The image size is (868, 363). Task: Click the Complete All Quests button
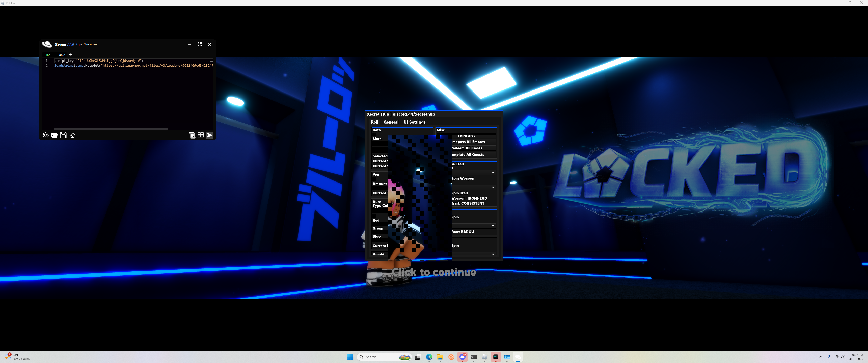point(473,155)
